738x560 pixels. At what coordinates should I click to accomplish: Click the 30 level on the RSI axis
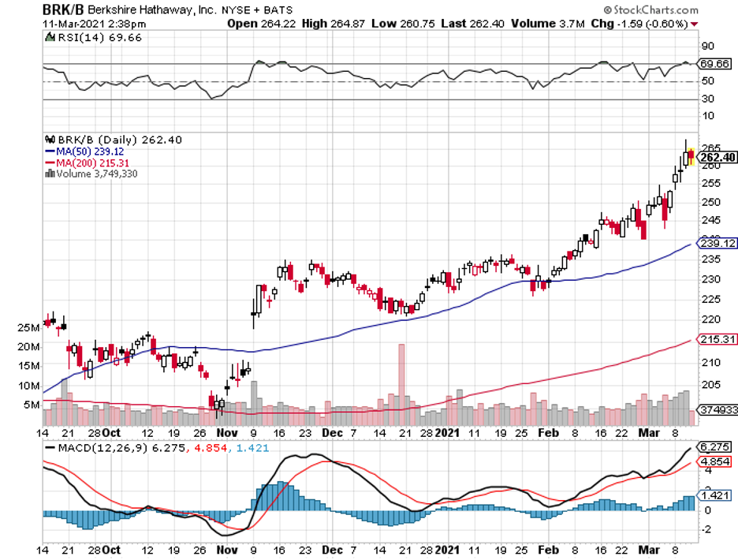[708, 99]
